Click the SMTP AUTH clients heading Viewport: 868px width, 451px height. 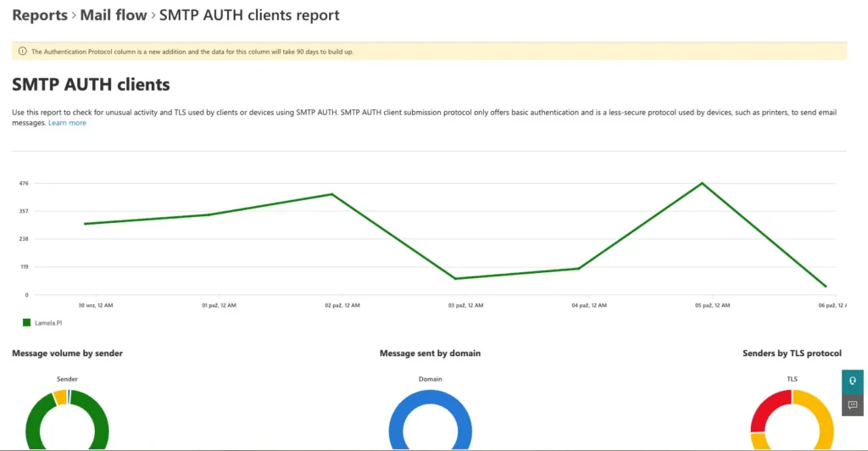coord(91,85)
